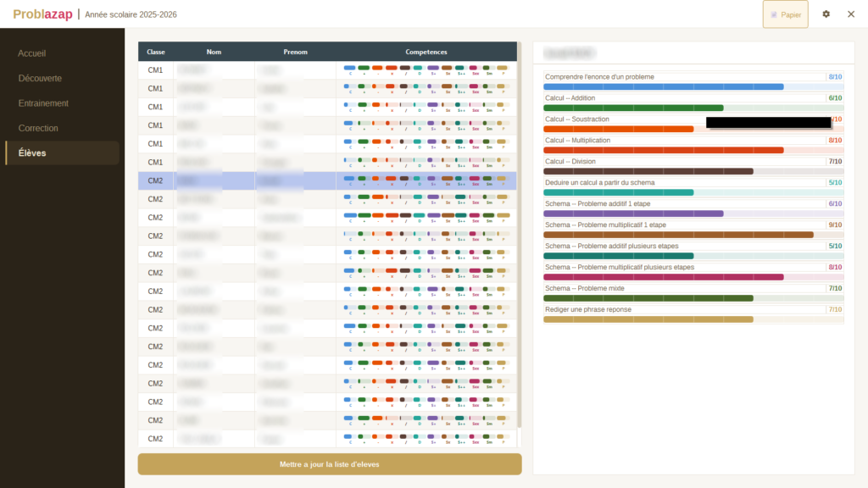The width and height of the screenshot is (868, 488).
Task: Click the student table vertical scrollbar
Action: coord(520,236)
